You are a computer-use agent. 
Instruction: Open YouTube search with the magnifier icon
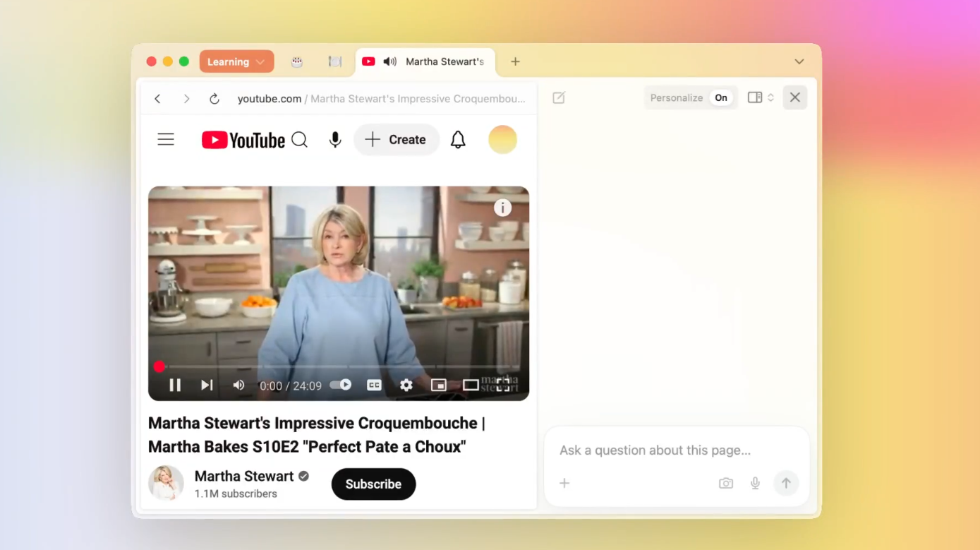coord(300,140)
